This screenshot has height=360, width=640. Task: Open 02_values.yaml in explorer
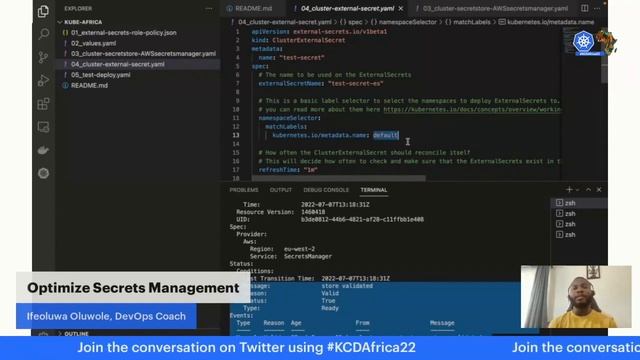coord(93,43)
